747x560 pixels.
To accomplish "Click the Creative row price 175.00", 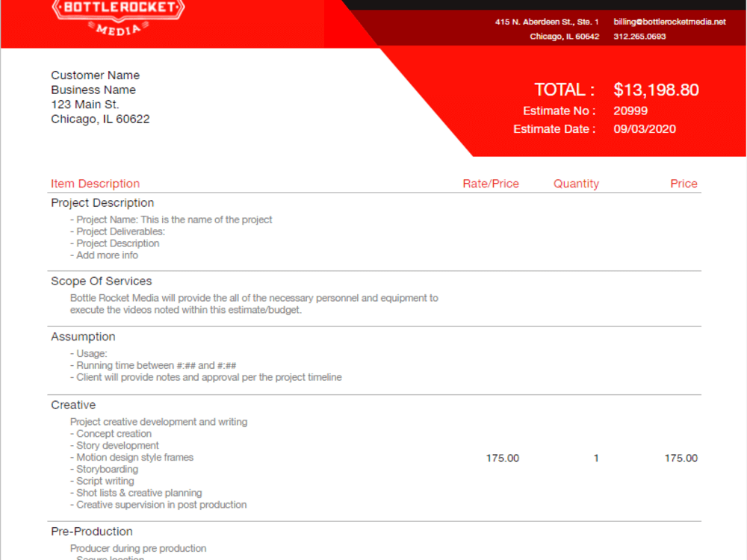I will pos(681,458).
